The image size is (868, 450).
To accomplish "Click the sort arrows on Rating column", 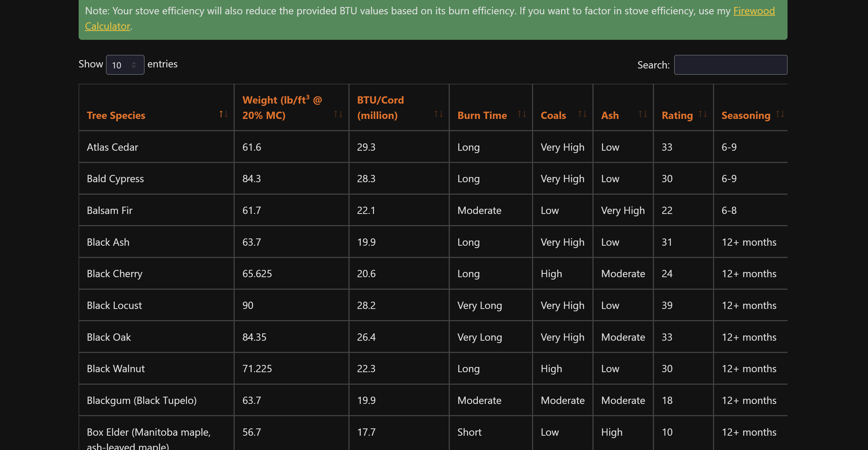I will [x=703, y=115].
